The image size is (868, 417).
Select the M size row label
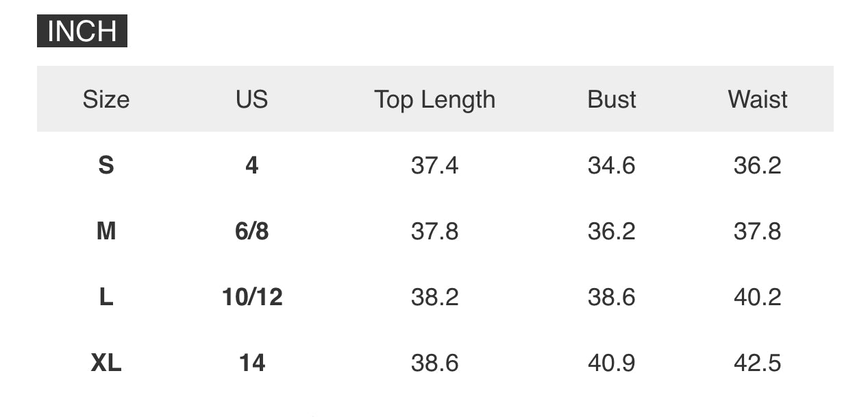tap(106, 231)
